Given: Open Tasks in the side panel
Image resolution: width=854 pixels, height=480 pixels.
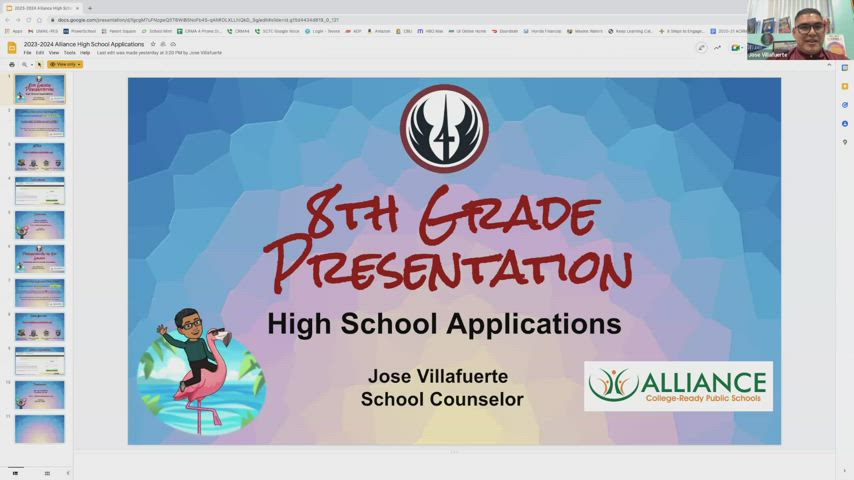Looking at the screenshot, I should coord(845,105).
